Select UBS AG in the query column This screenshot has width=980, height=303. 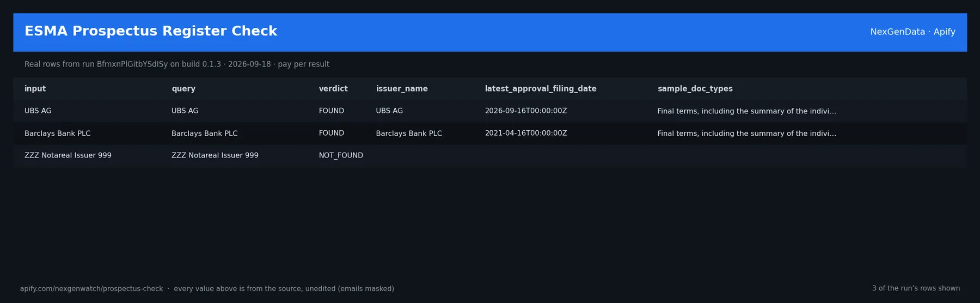(x=185, y=111)
